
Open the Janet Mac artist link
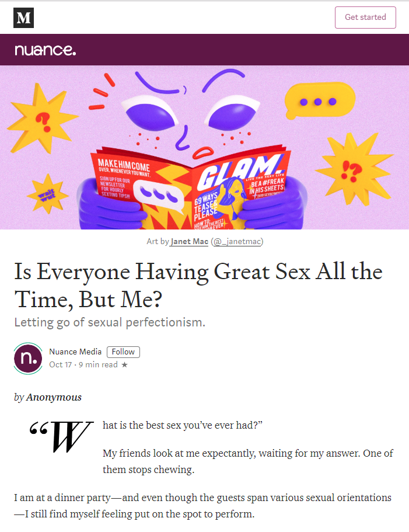click(x=189, y=241)
